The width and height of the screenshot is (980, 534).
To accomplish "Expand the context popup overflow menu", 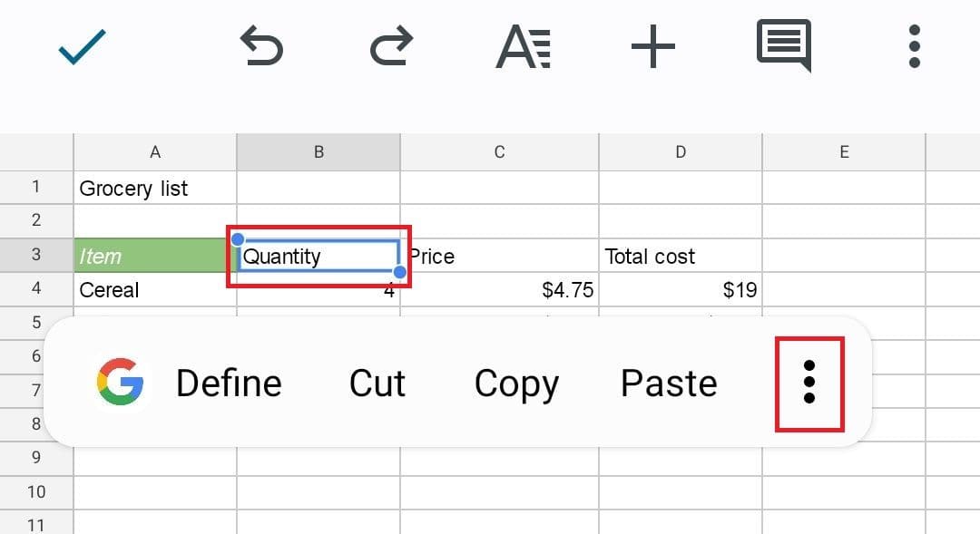I will point(809,384).
